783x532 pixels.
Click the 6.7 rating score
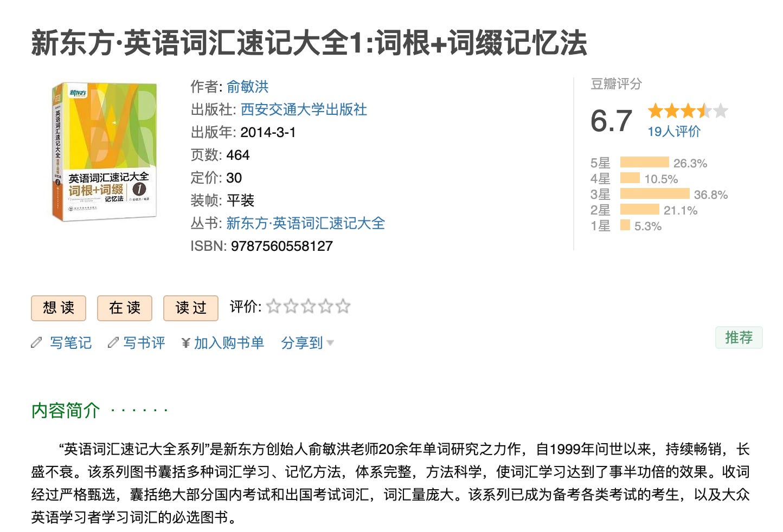[x=611, y=120]
